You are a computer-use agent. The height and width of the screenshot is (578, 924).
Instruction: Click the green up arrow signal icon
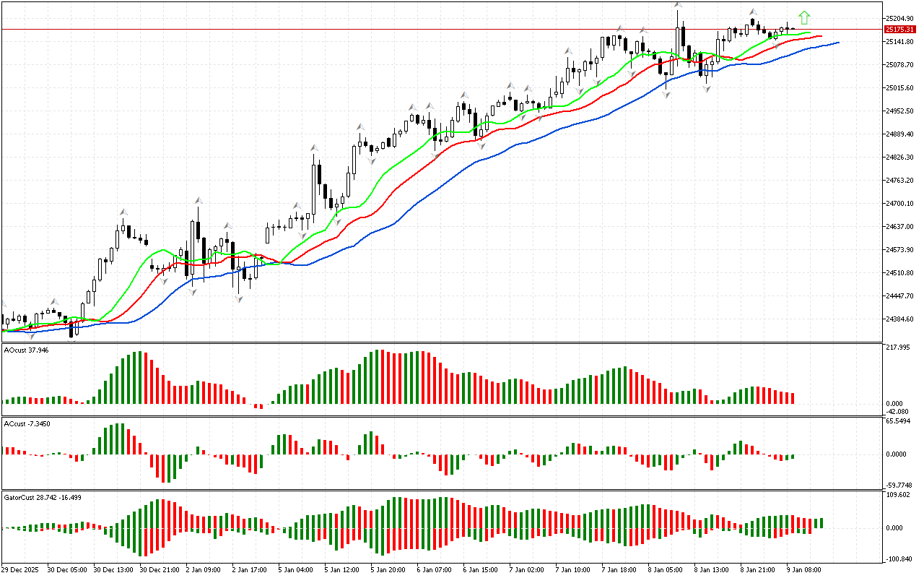804,17
